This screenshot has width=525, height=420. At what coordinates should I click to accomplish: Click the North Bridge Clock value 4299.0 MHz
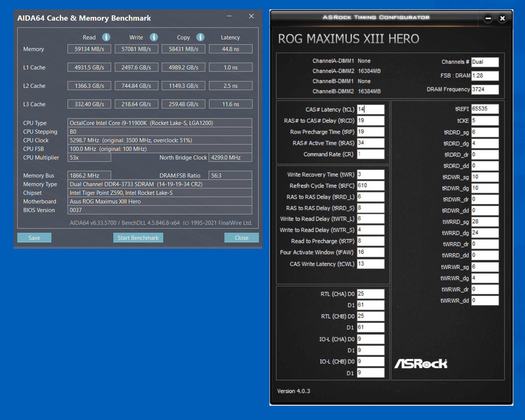[x=230, y=158]
